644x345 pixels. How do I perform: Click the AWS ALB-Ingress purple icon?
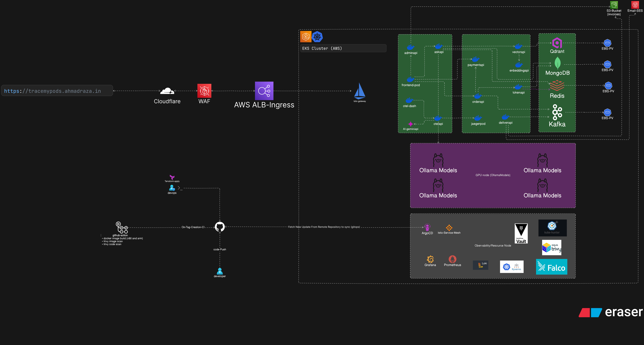[x=264, y=91]
